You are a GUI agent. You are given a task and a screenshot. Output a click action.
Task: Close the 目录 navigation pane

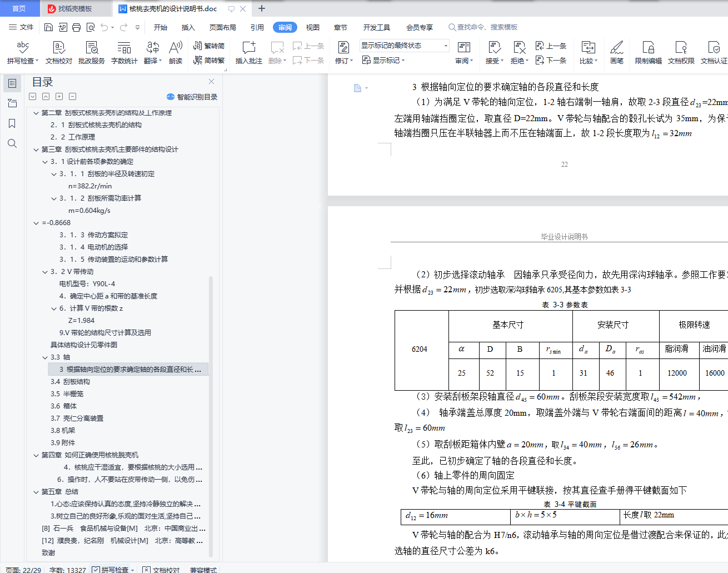(x=211, y=82)
